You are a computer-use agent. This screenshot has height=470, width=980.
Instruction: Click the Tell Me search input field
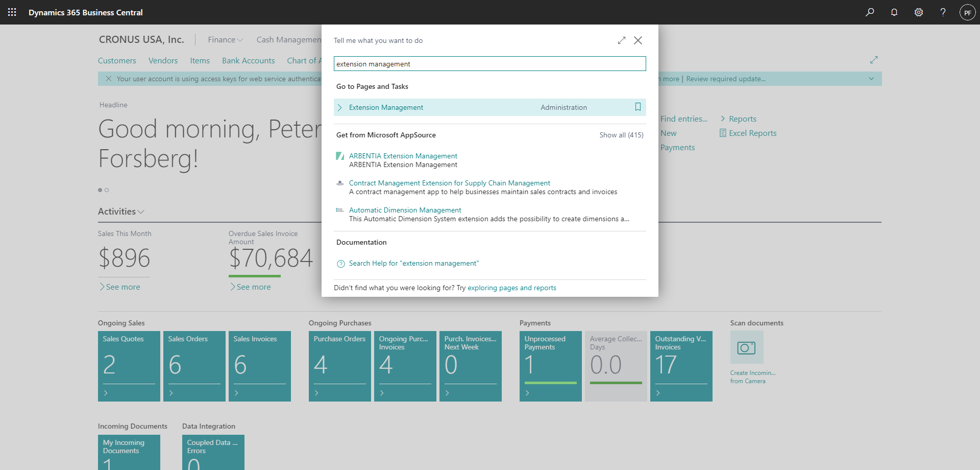point(489,64)
